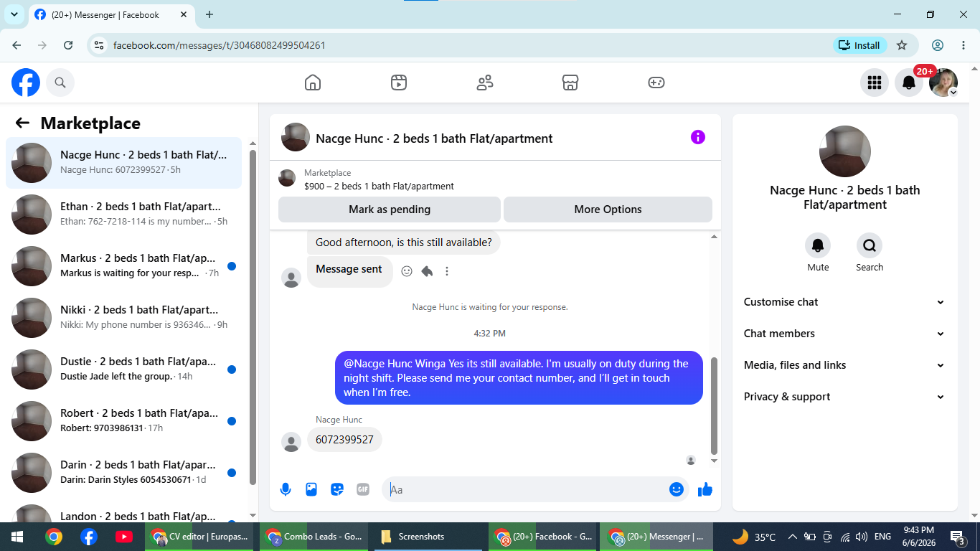980x551 pixels.
Task: Expand the Chat members section
Action: pyautogui.click(x=844, y=334)
